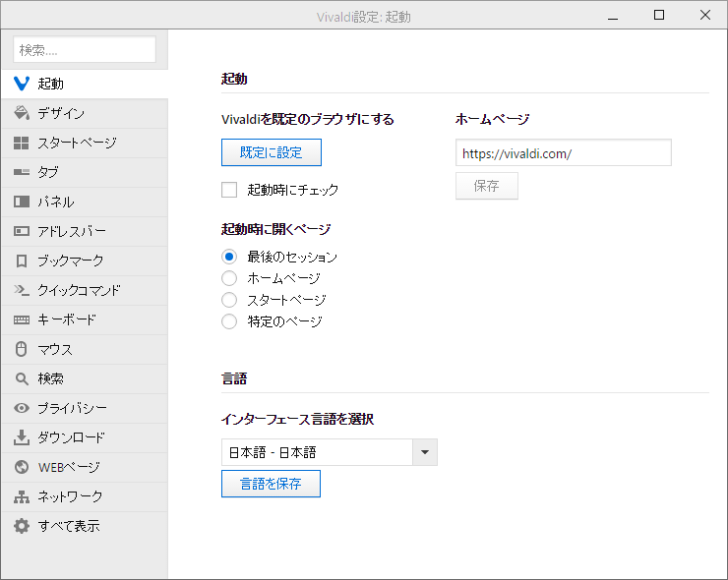Click the grid icon for スタートページ
Viewport: 728px width, 580px height.
click(22, 143)
